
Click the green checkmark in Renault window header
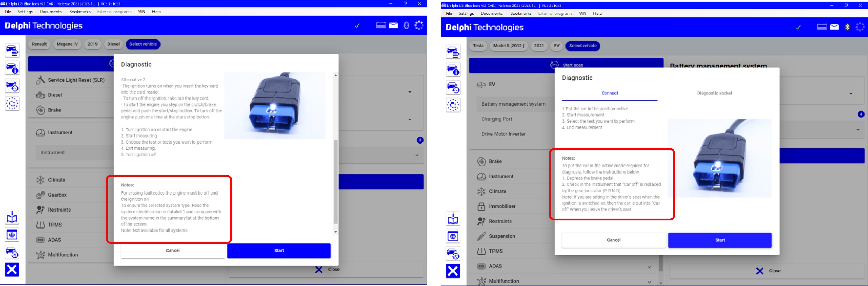click(357, 26)
